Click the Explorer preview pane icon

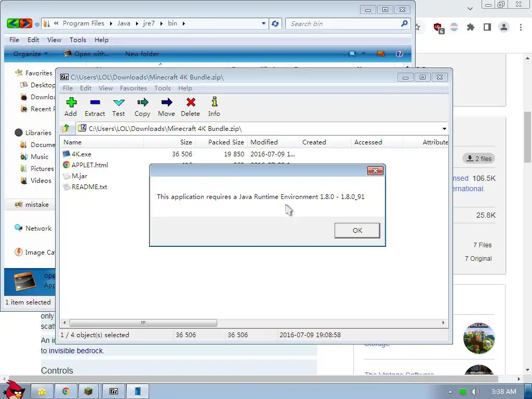pyautogui.click(x=381, y=54)
